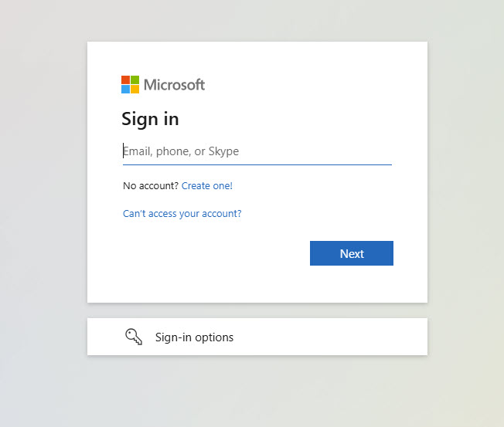Click the red square in Microsoft logo

tap(125, 80)
